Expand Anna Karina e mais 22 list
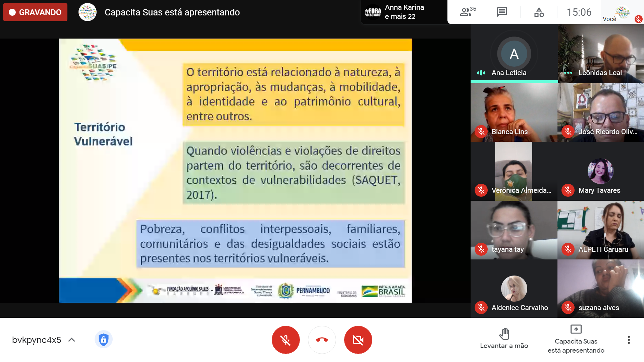Screen dimensions: 644x362 click(x=404, y=12)
